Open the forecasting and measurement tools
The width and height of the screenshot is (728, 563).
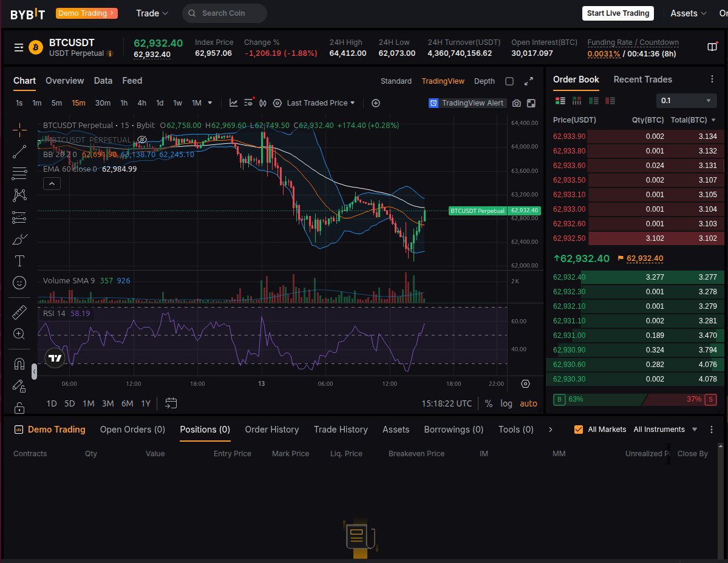(19, 217)
